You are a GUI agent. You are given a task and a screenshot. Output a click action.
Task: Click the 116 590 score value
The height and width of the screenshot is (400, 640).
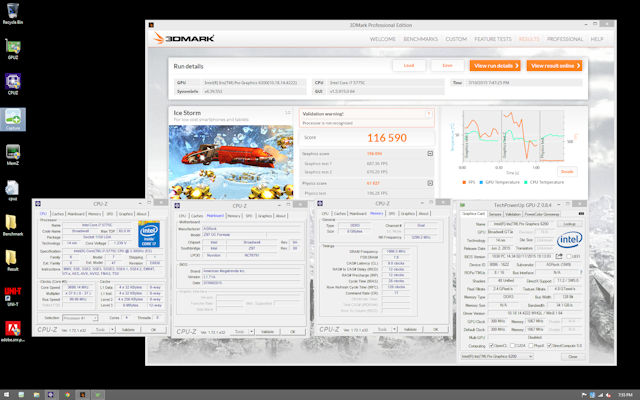pyautogui.click(x=387, y=138)
